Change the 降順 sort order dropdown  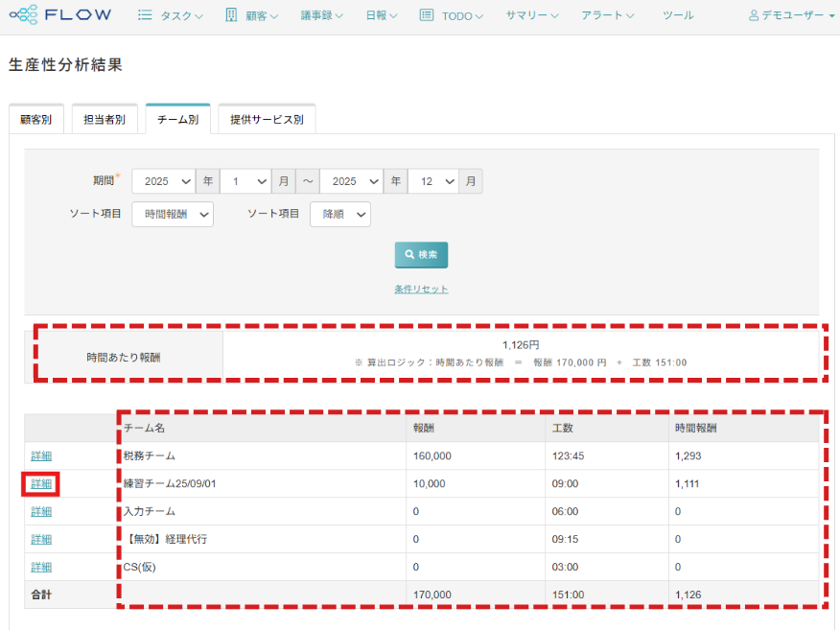340,215
